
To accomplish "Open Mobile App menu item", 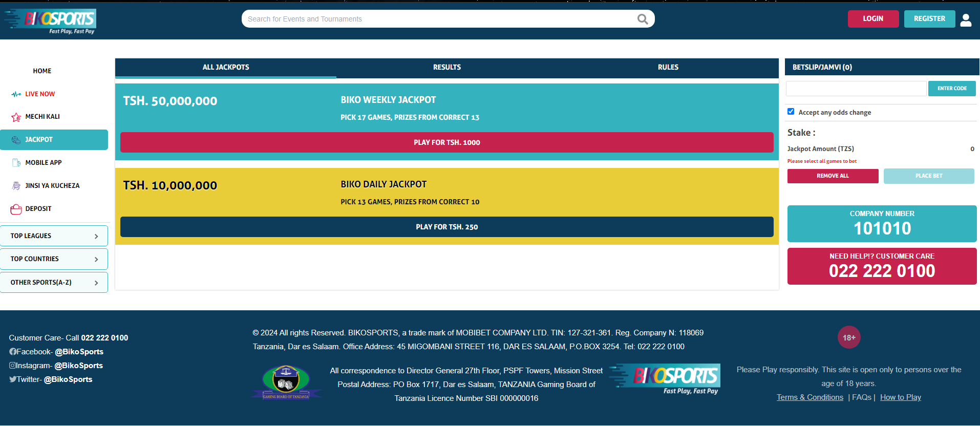I will point(44,163).
